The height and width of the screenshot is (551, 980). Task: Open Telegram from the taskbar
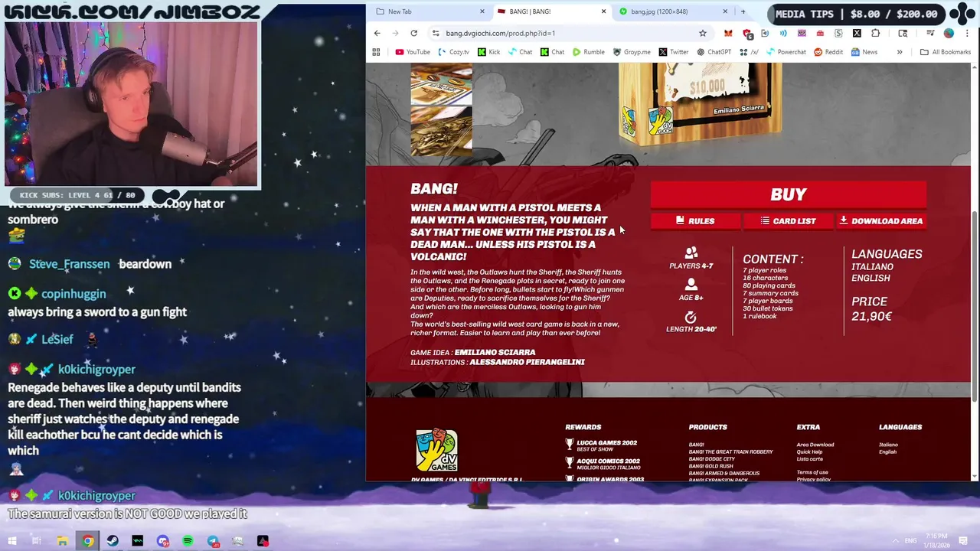click(x=213, y=541)
